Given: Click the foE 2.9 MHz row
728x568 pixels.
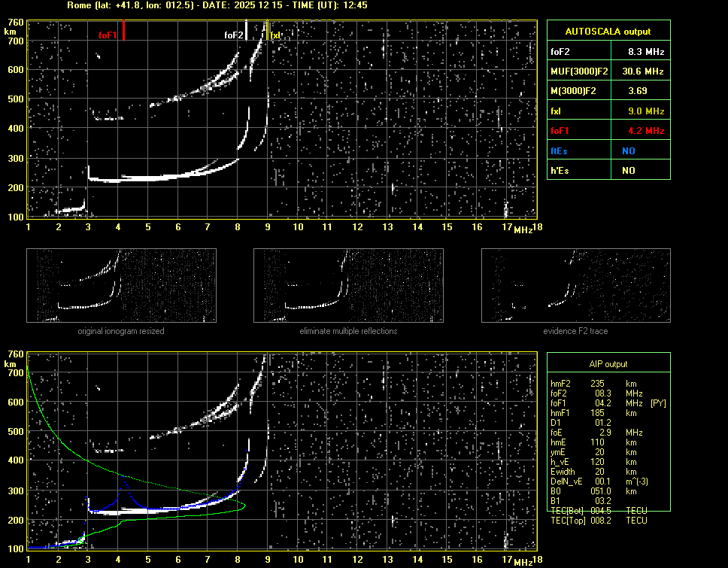Looking at the screenshot, I should pyautogui.click(x=599, y=433).
